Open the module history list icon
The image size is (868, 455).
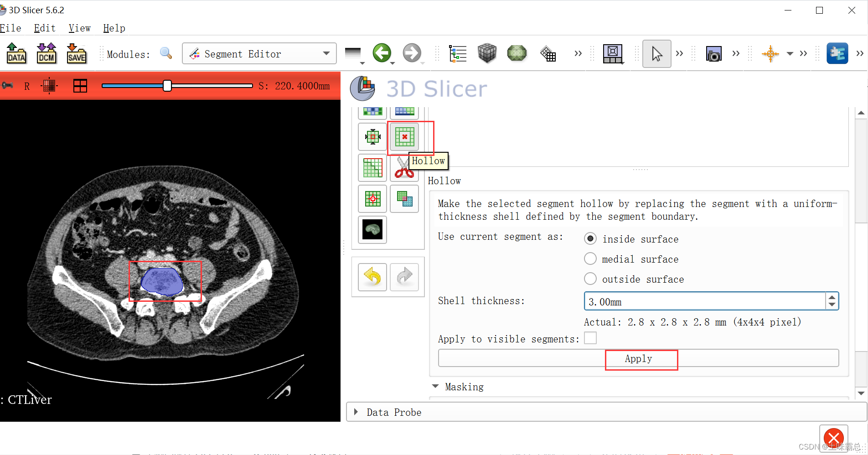(x=353, y=54)
